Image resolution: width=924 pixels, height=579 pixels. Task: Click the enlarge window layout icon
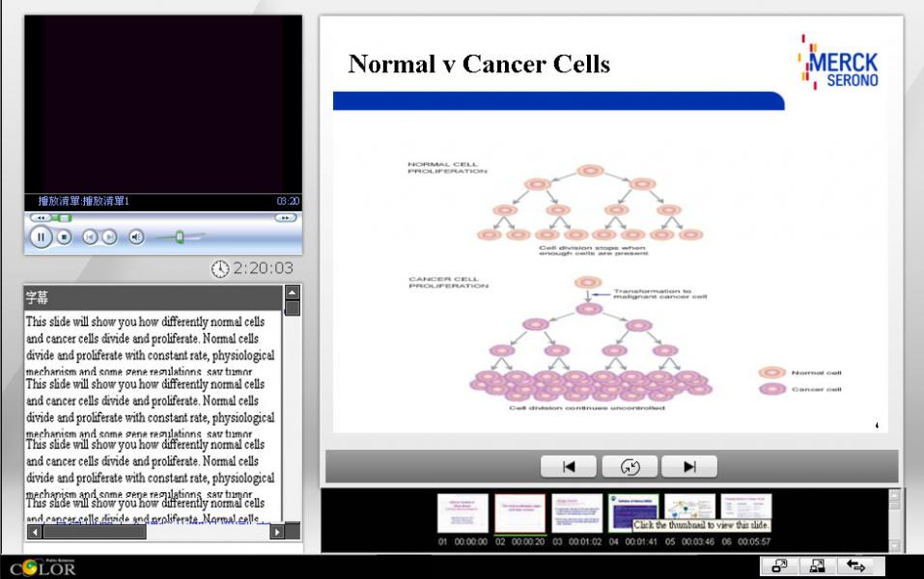(x=779, y=566)
